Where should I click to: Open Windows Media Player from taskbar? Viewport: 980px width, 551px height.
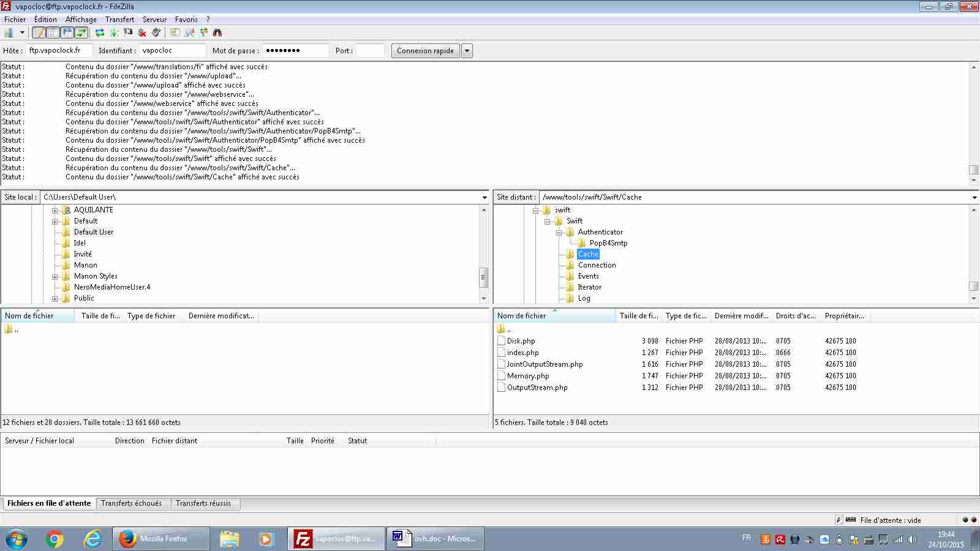(266, 539)
